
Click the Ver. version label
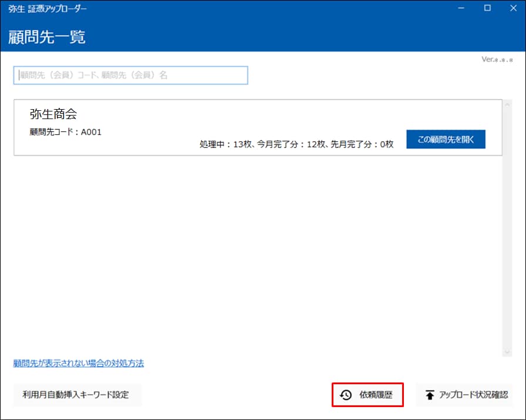click(x=497, y=59)
